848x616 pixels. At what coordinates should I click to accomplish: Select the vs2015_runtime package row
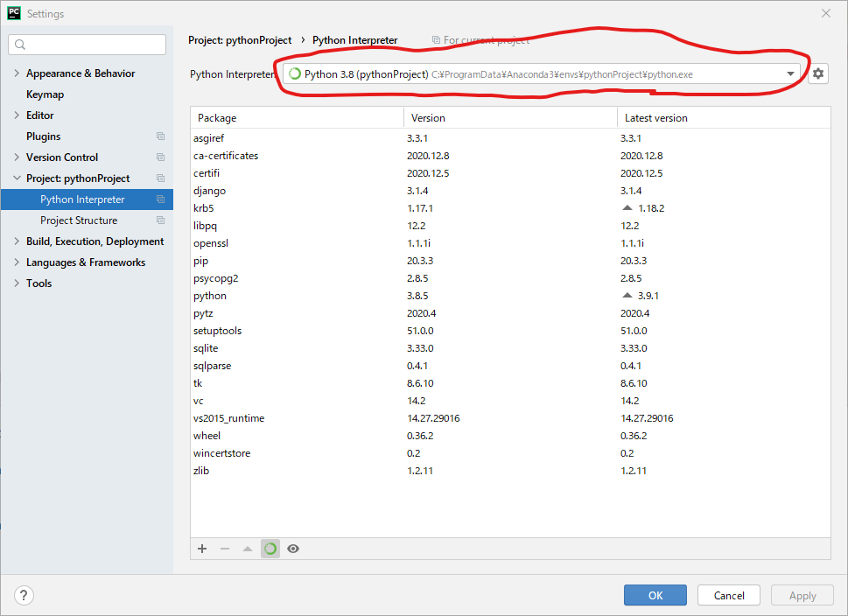(510, 418)
